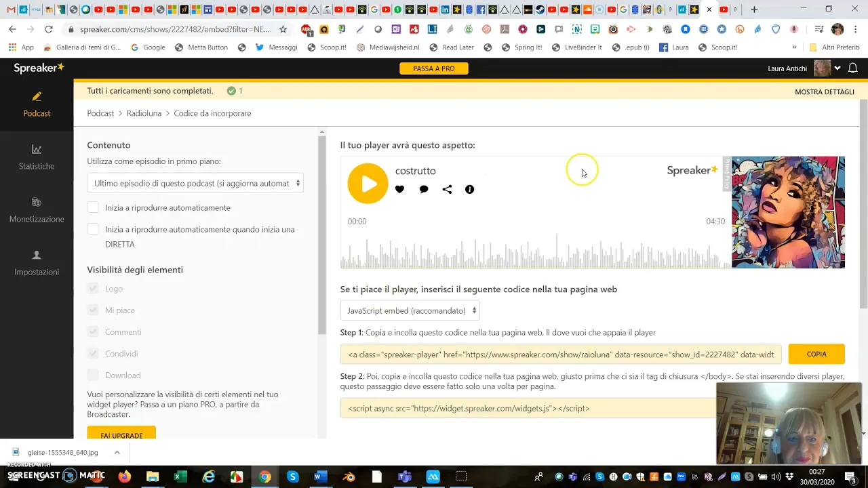Toggle the Commenti visibility checkbox
Image resolution: width=868 pixels, height=488 pixels.
pyautogui.click(x=93, y=332)
